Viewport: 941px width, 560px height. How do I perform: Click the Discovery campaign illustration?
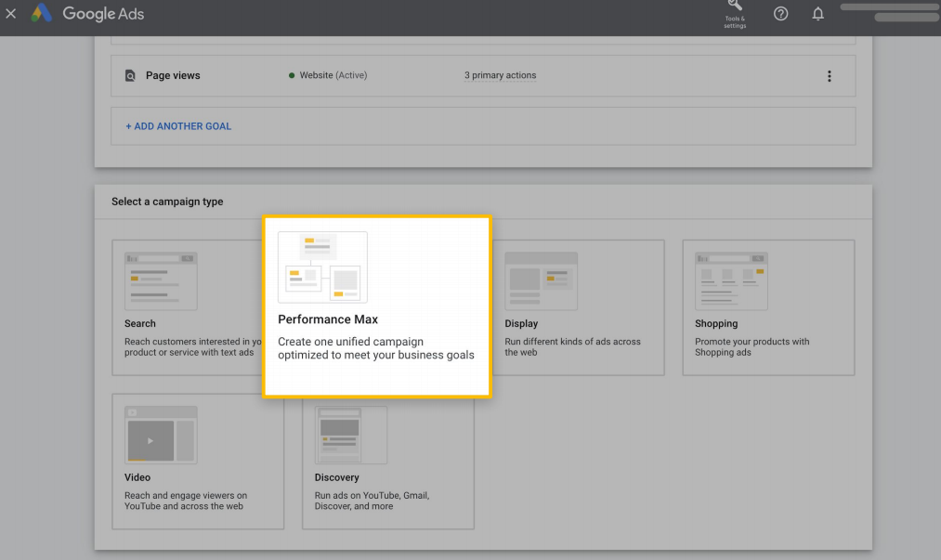pyautogui.click(x=351, y=436)
